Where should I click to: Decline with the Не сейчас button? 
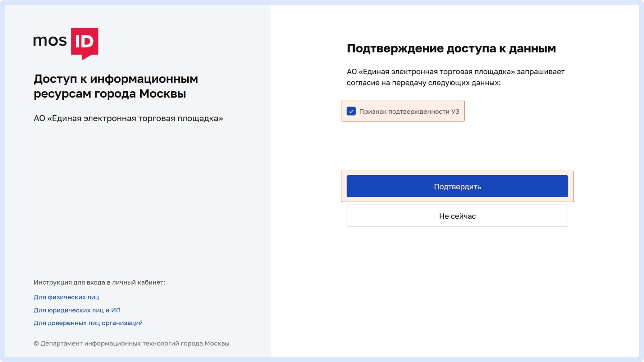click(457, 216)
